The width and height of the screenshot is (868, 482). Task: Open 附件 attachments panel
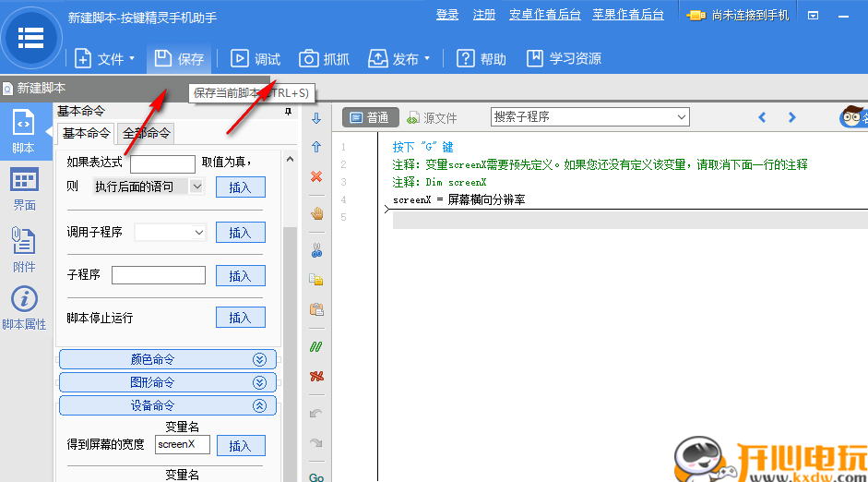tap(24, 249)
